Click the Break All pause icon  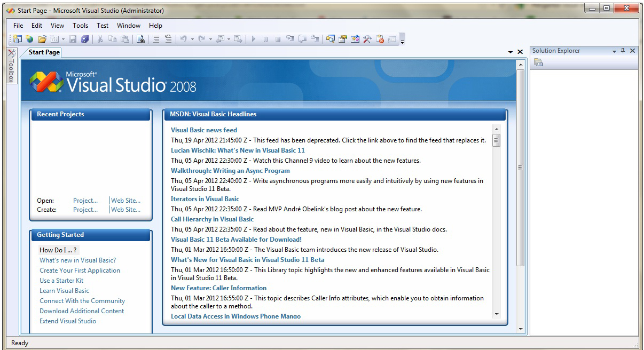pyautogui.click(x=265, y=39)
